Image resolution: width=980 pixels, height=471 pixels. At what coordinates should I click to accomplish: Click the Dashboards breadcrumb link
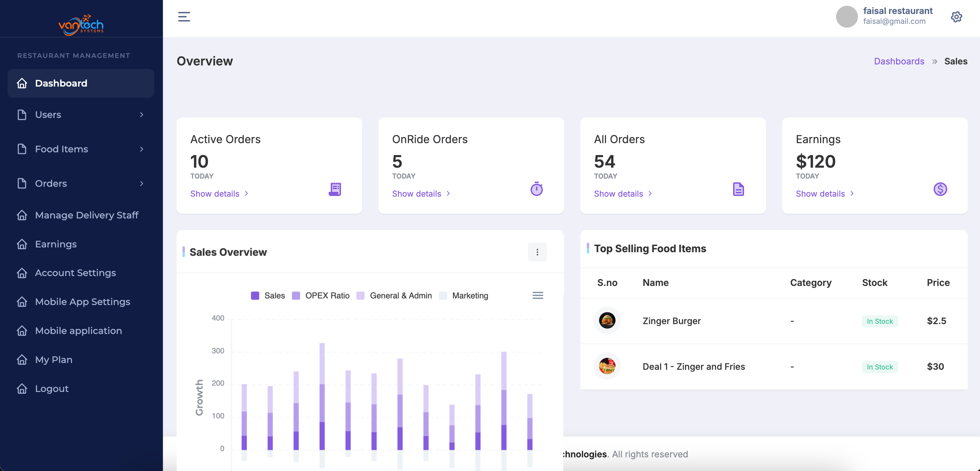[899, 61]
